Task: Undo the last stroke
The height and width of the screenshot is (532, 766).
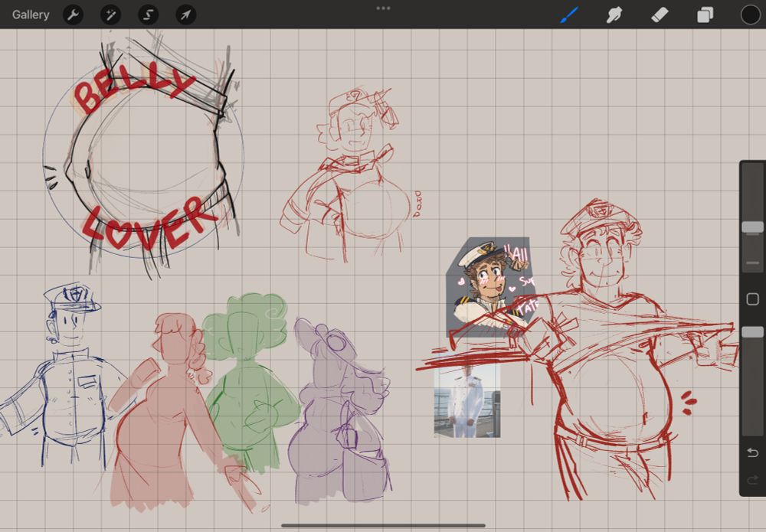Action: [x=752, y=452]
